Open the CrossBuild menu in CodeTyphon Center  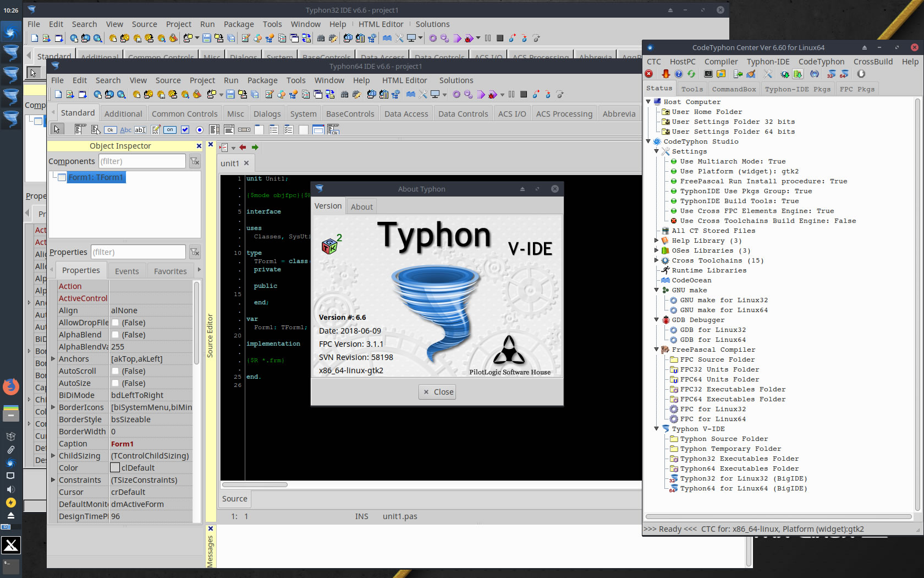click(873, 62)
